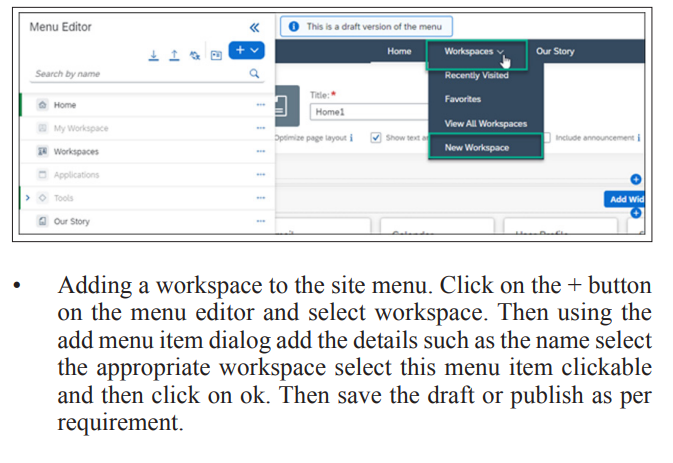Select Our Story in the menu tree
673x463 pixels.
pyautogui.click(x=147, y=221)
